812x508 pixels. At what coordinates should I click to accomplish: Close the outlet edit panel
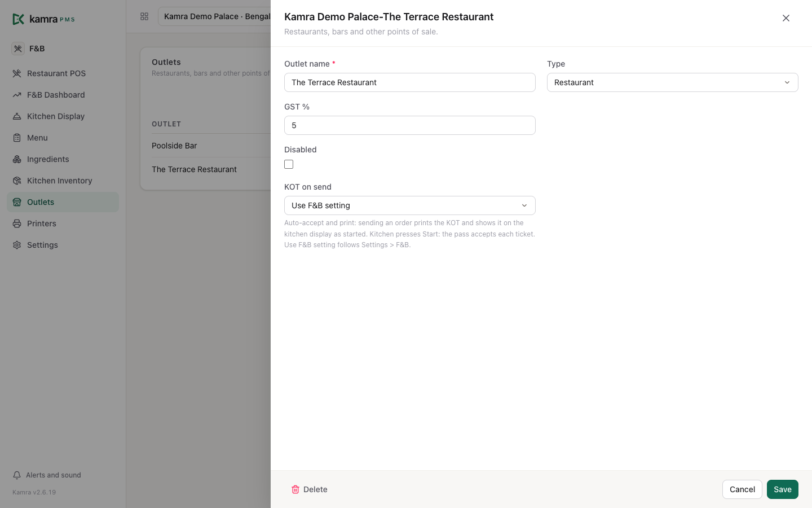coord(786,18)
